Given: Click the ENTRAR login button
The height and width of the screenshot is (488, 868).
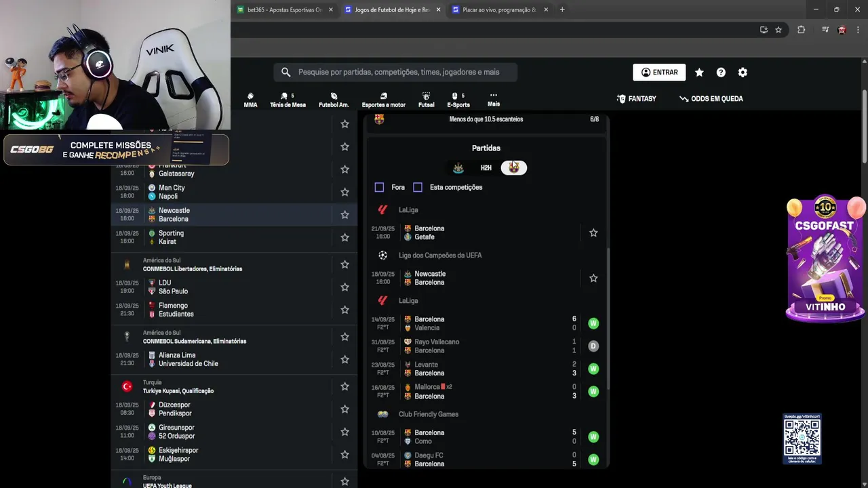Looking at the screenshot, I should [659, 73].
